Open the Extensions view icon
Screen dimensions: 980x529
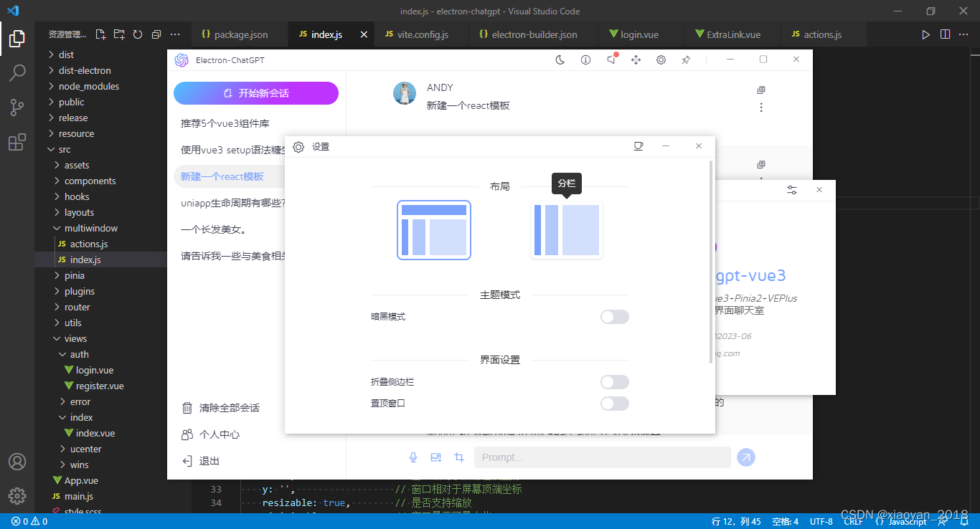point(17,143)
